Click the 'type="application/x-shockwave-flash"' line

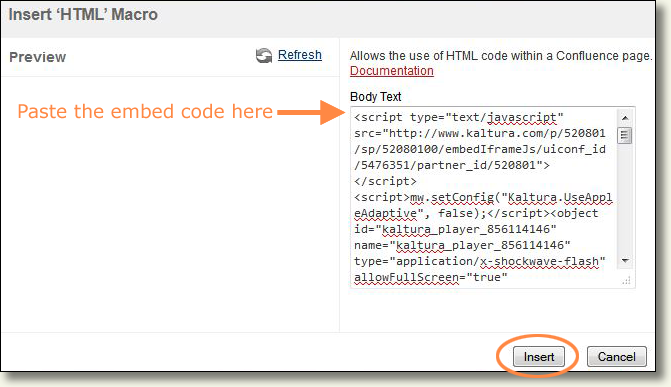click(480, 261)
